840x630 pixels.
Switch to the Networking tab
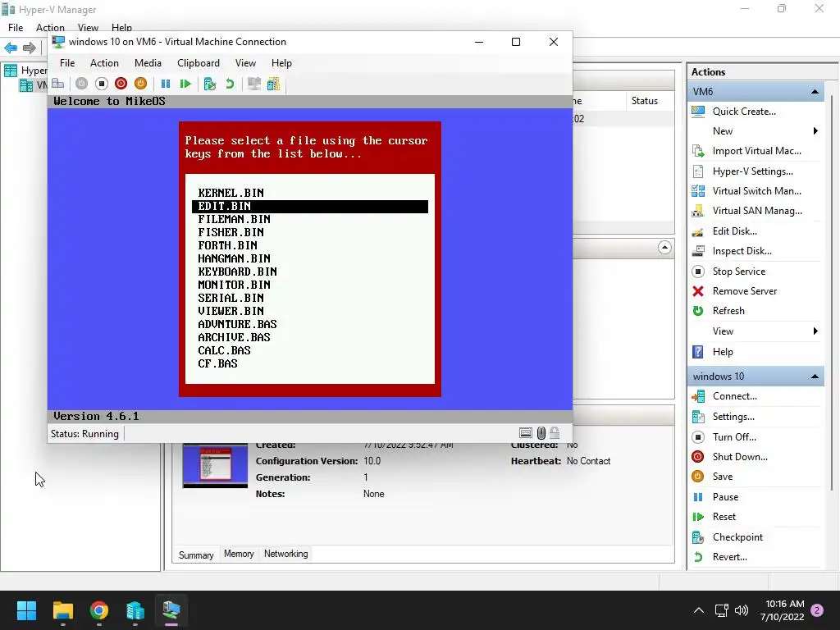pos(286,554)
